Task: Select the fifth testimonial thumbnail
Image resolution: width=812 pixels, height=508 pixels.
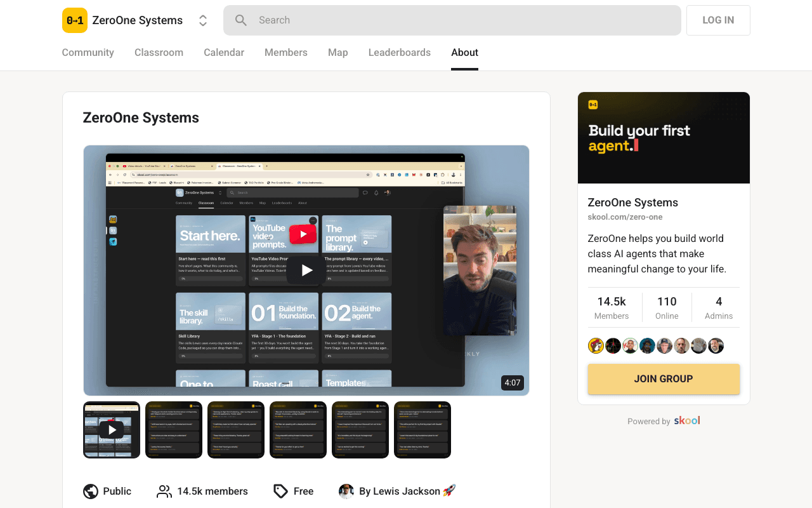Action: [360, 430]
